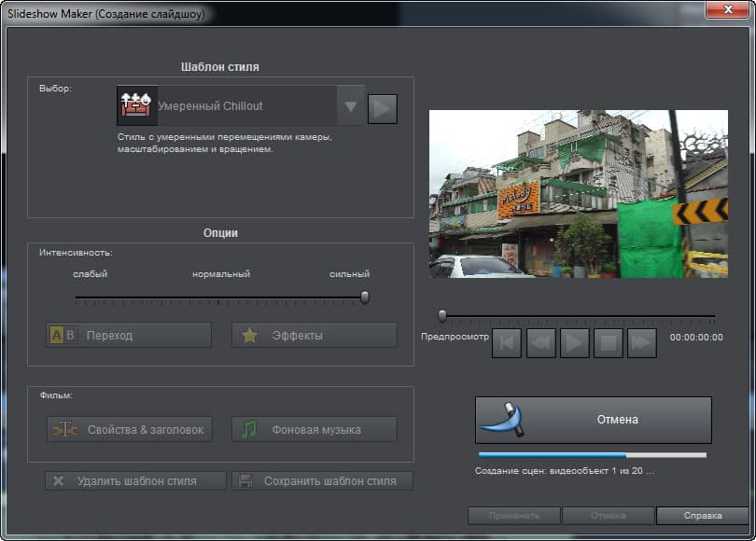The height and width of the screenshot is (541, 756).
Task: Rewind the preview playback
Action: [x=541, y=343]
